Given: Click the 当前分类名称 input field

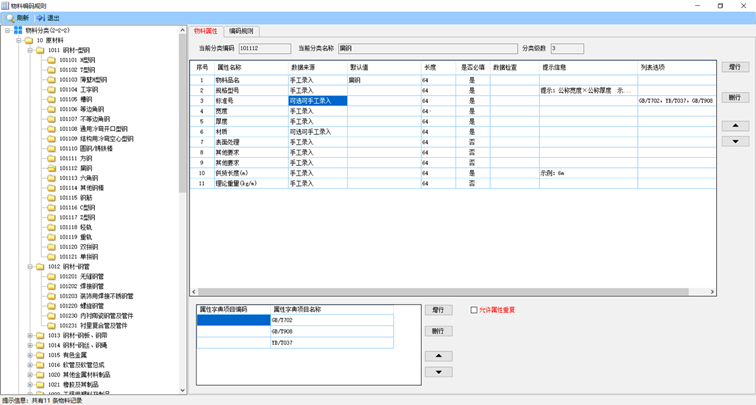Looking at the screenshot, I should tap(428, 49).
